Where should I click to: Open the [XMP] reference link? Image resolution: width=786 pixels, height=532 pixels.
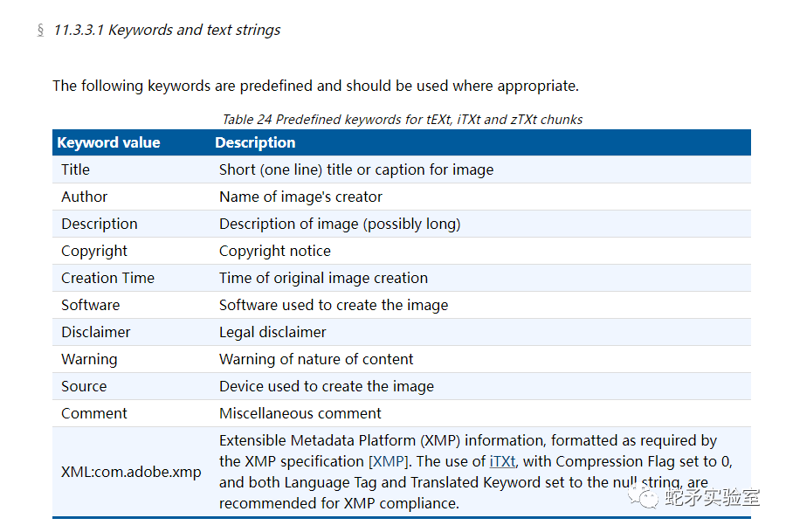(389, 461)
